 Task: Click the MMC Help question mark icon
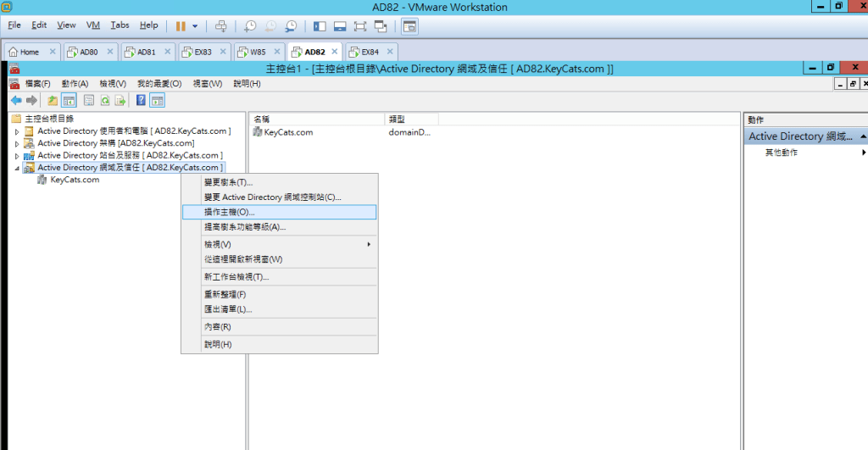141,100
